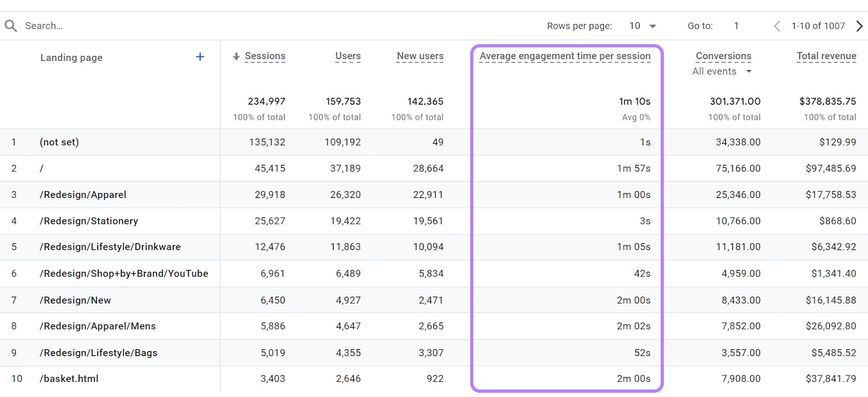Click the 1-10 of 1007 page indicator

click(818, 26)
